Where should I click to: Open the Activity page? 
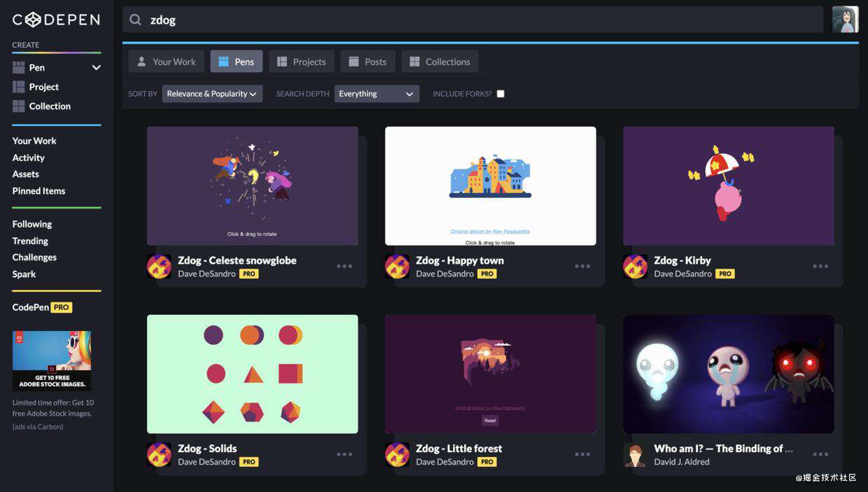(28, 157)
